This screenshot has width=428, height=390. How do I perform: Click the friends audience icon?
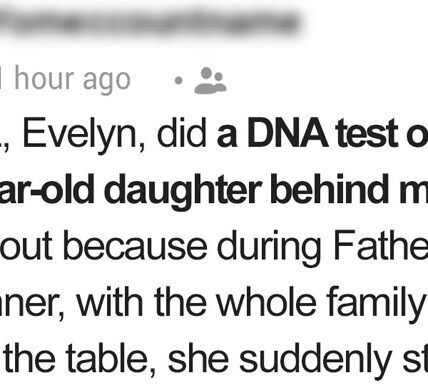(x=210, y=80)
